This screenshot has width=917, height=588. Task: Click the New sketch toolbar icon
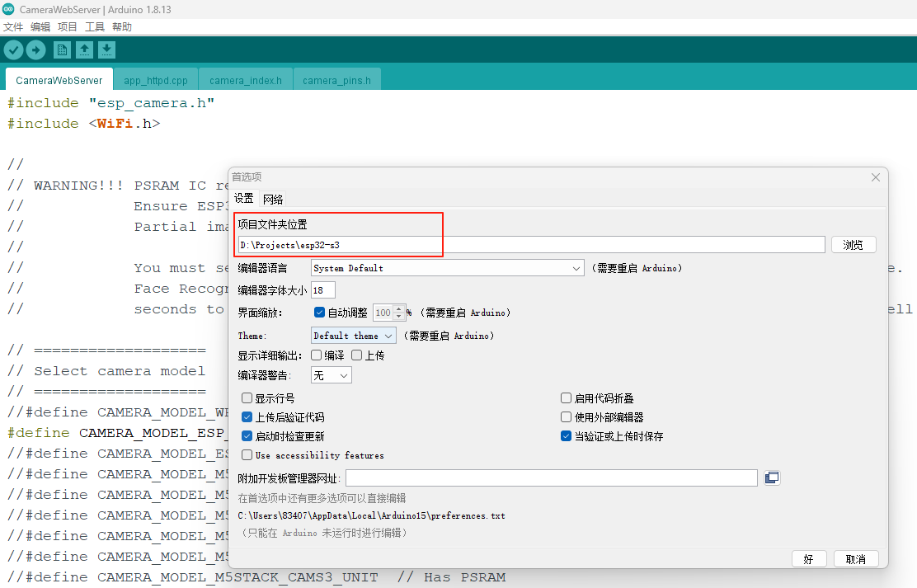[x=62, y=50]
